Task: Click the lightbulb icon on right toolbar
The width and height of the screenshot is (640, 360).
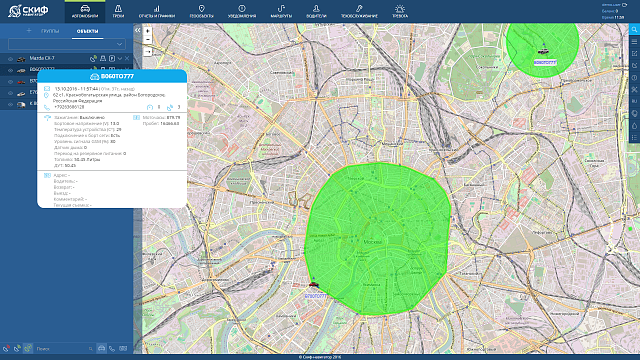Action: (x=634, y=113)
